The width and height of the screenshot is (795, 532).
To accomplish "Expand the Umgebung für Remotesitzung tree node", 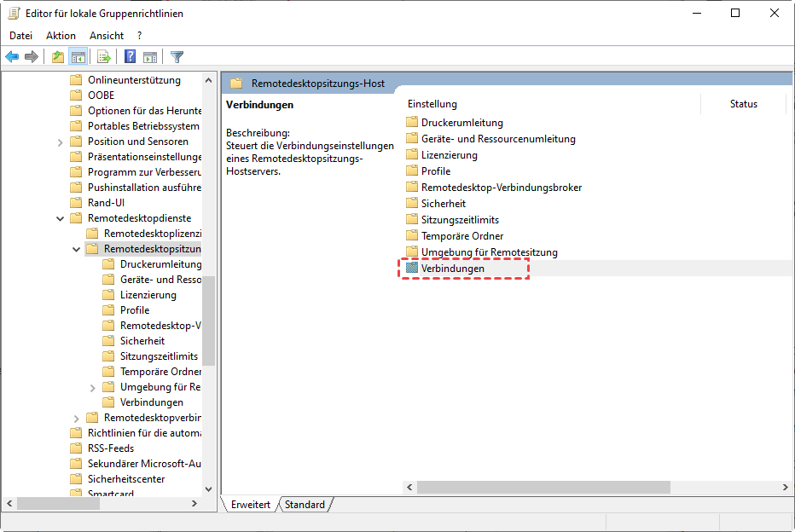I will (93, 387).
